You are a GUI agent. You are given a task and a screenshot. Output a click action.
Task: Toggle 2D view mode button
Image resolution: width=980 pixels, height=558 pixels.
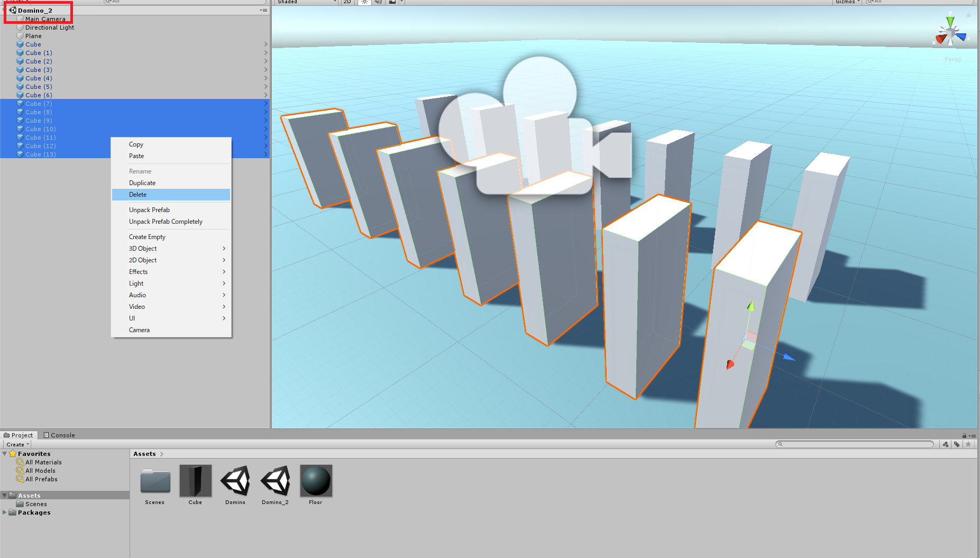tap(347, 2)
